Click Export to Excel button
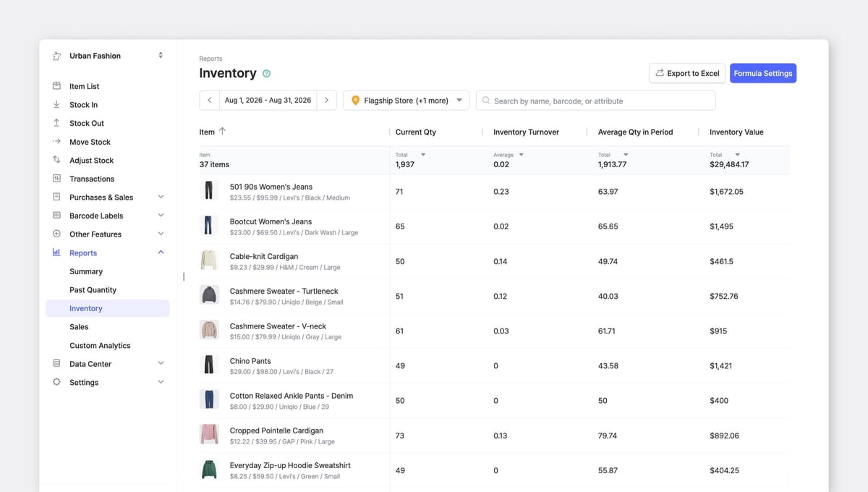Viewport: 868px width, 492px height. pos(687,73)
